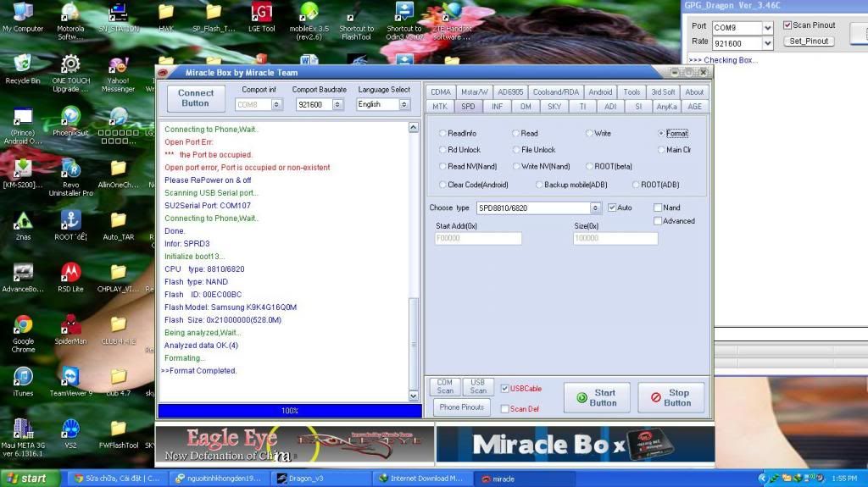Viewport: 868px width, 487px height.
Task: Open Maui META 3G icon
Action: [23, 438]
